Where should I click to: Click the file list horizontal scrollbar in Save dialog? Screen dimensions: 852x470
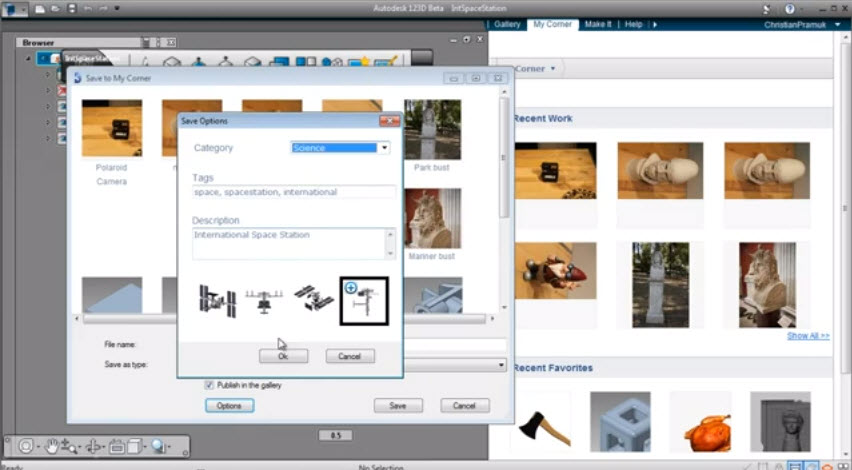tap(285, 318)
